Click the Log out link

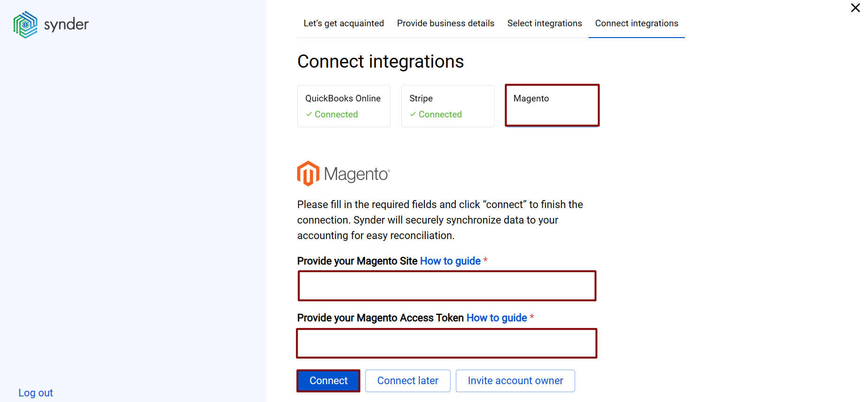coord(36,393)
